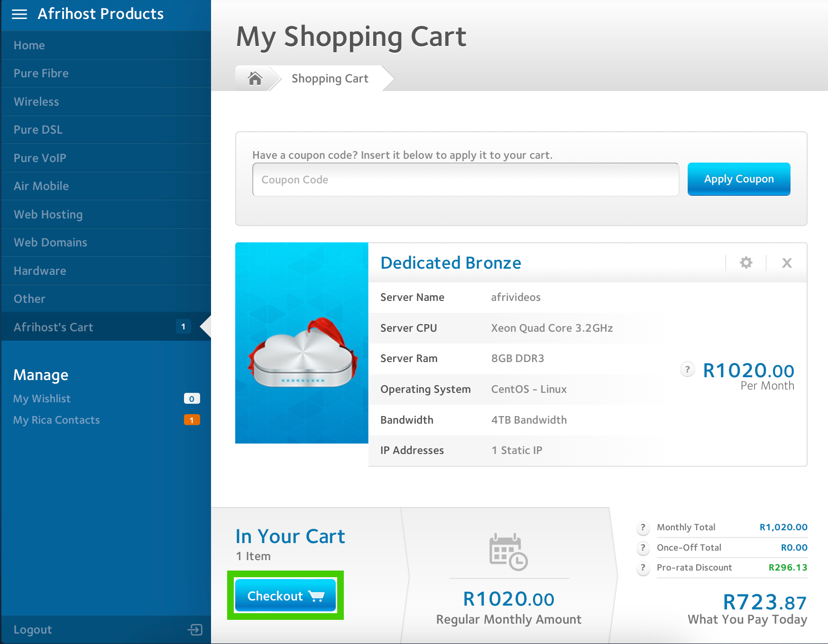Click help icon next to Pro-rata Discount
The width and height of the screenshot is (828, 644).
[643, 568]
